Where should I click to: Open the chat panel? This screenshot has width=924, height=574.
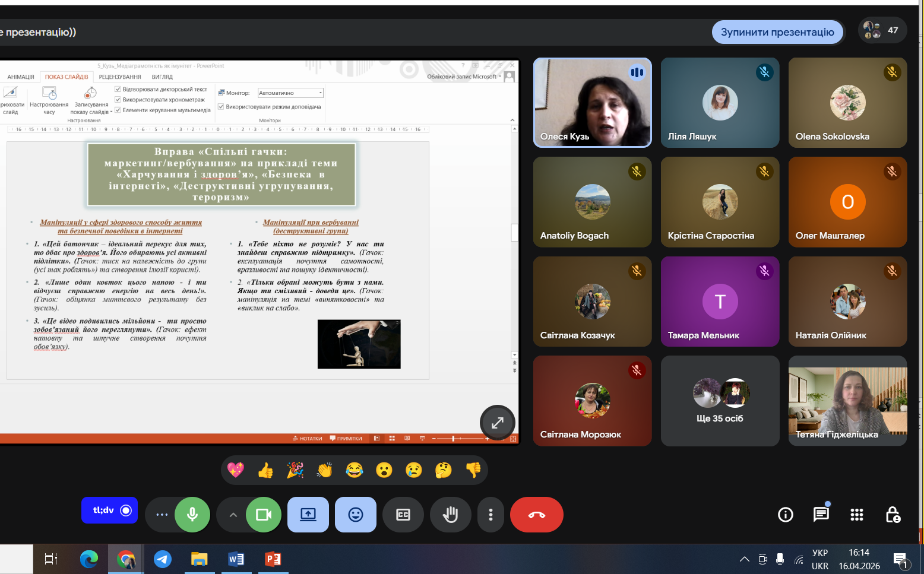point(821,515)
